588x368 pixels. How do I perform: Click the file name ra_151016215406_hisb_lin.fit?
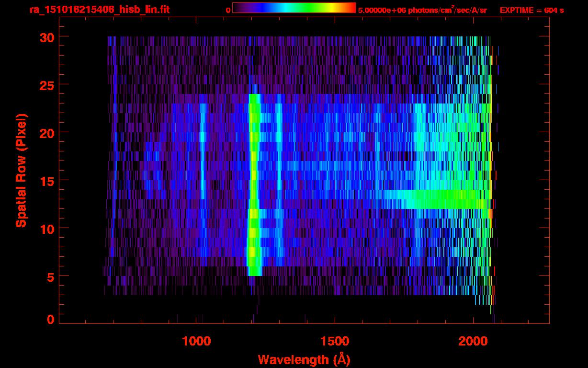[x=99, y=10]
